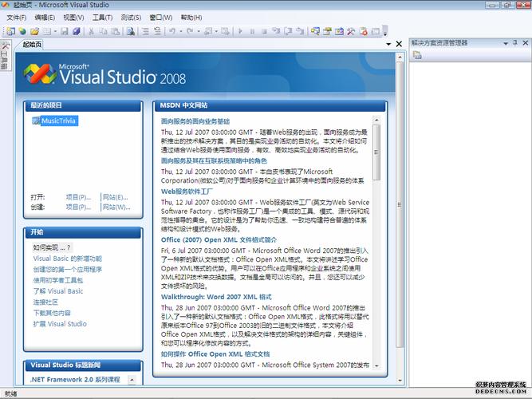Click the 网站(E)... link next to 打开
Viewport: 532px width, 399px height.
point(115,197)
